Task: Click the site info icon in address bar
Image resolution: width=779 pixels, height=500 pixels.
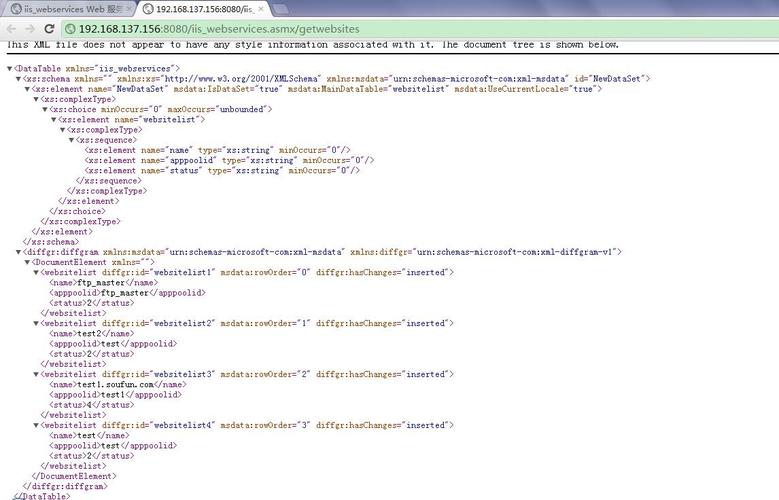Action: [x=70, y=29]
